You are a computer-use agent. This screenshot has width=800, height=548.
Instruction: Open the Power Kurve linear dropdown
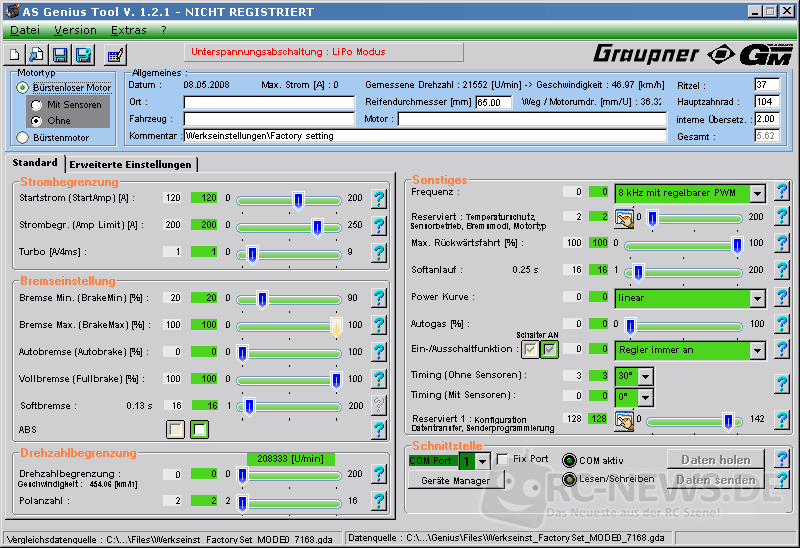point(758,298)
